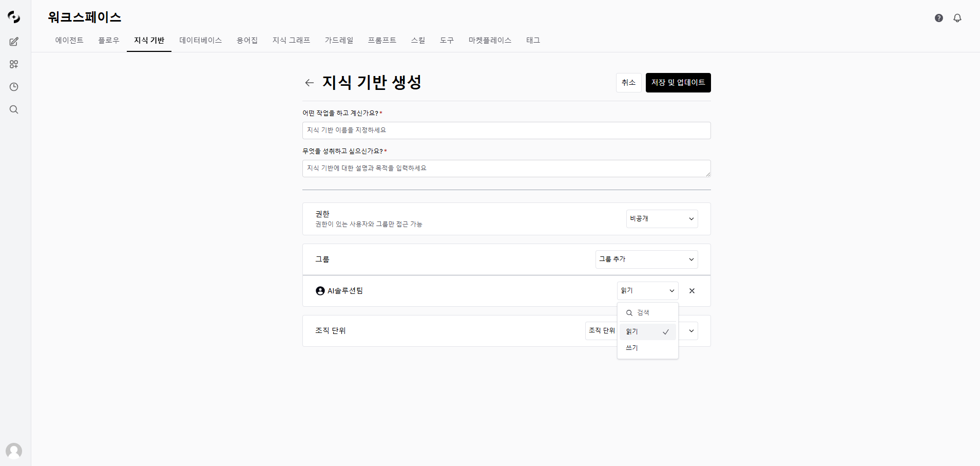Go to the 지식 그래프 tab
The image size is (980, 466).
pyautogui.click(x=291, y=40)
